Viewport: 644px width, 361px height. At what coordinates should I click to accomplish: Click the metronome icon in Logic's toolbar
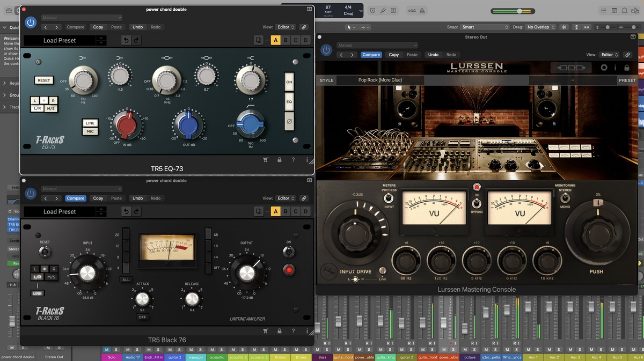pos(422,10)
